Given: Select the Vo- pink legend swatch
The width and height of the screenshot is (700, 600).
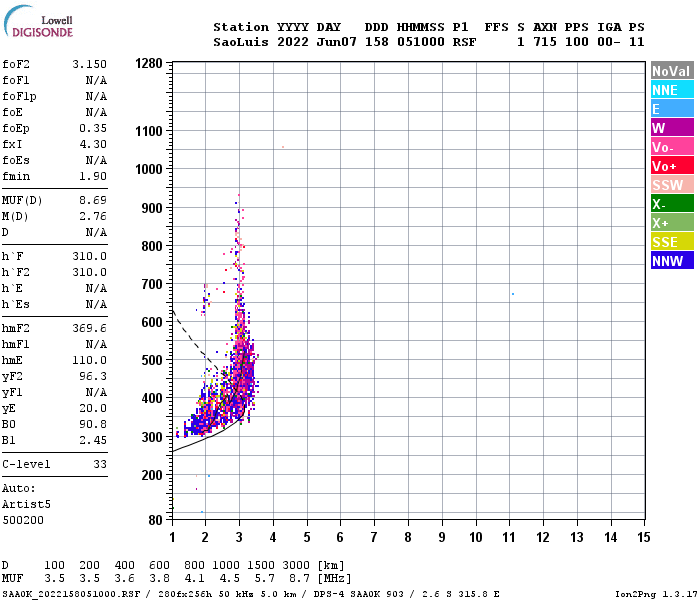Looking at the screenshot, I should tap(672, 147).
